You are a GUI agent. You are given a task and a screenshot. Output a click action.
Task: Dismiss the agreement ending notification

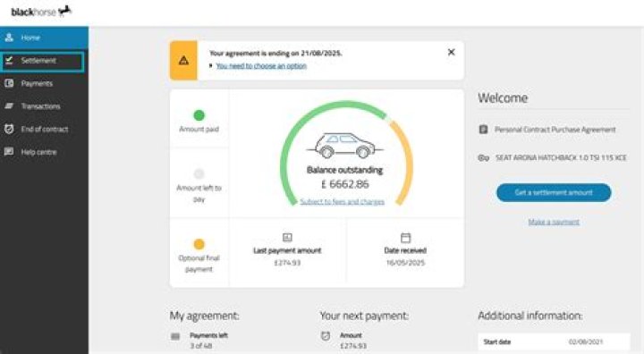point(451,52)
